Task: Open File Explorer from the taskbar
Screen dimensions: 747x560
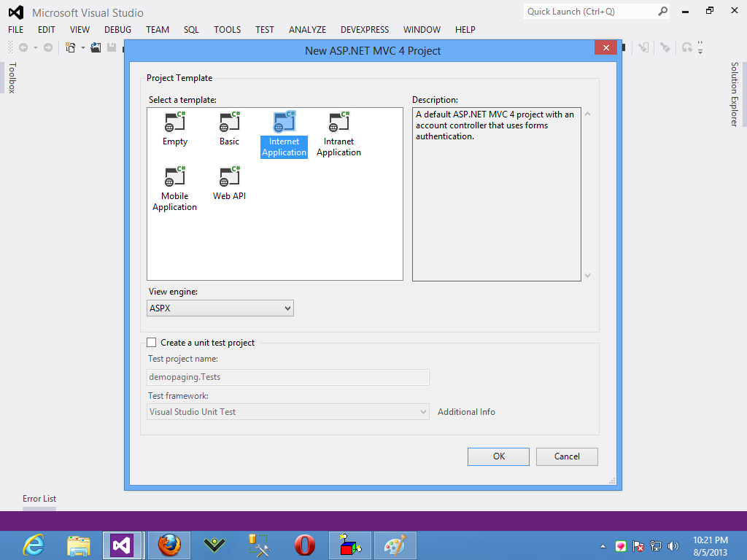Action: [x=79, y=545]
